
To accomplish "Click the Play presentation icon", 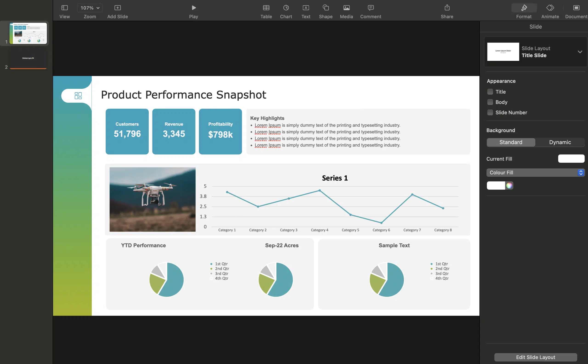I will coord(193,7).
